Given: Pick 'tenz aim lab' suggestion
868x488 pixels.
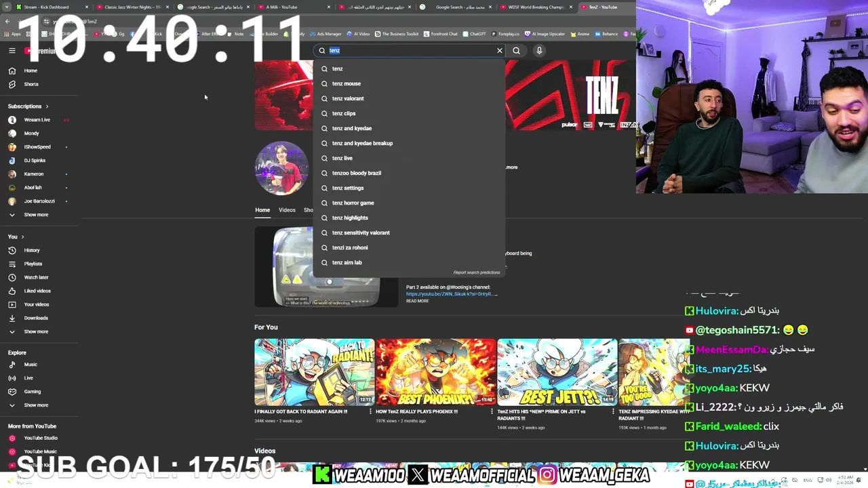Looking at the screenshot, I should [409, 262].
